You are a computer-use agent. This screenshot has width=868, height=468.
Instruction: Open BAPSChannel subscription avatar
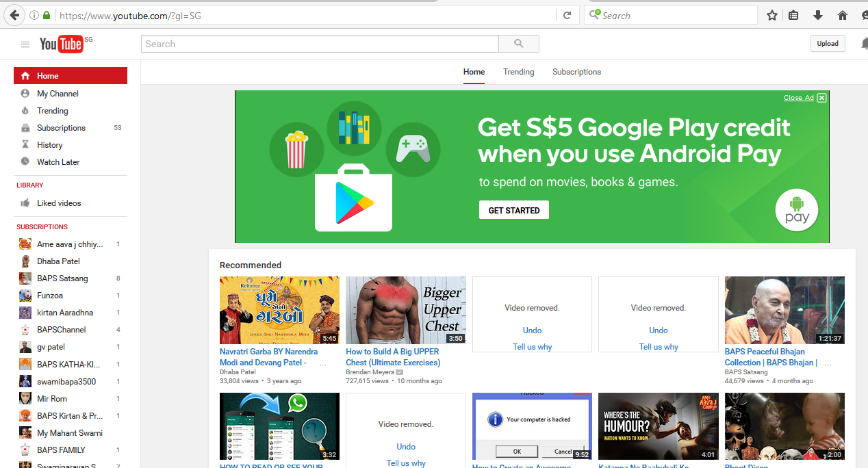coord(25,330)
